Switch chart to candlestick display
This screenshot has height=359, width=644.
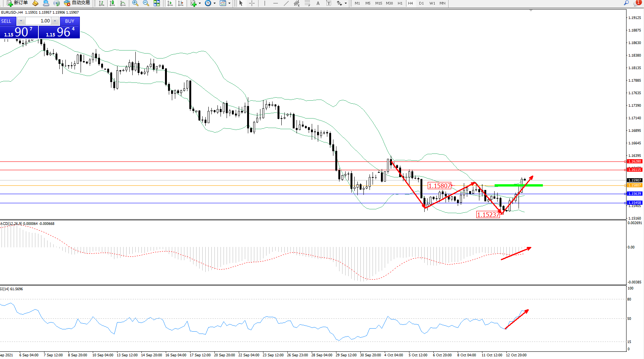(x=112, y=3)
